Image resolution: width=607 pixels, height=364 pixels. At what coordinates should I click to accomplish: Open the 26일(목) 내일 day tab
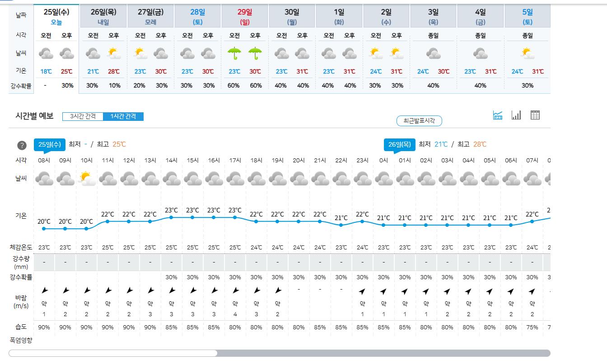(103, 16)
